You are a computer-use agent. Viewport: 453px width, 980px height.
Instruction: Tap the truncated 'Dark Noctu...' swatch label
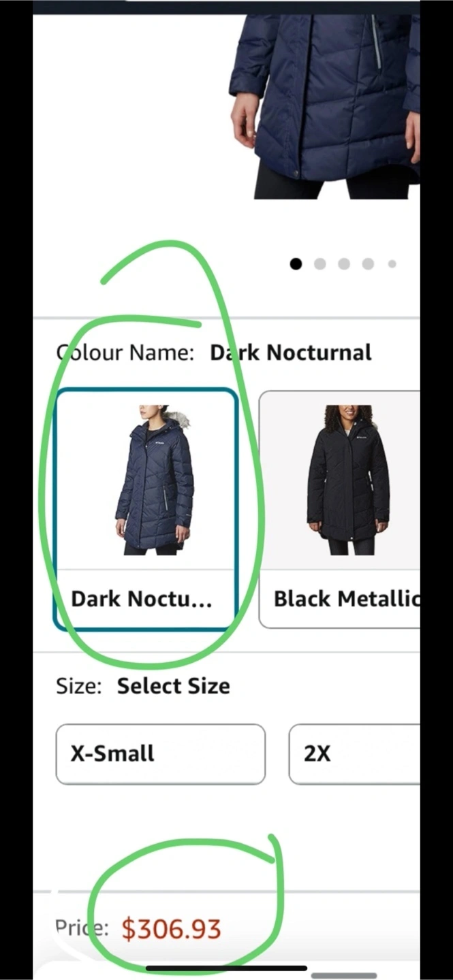point(142,599)
